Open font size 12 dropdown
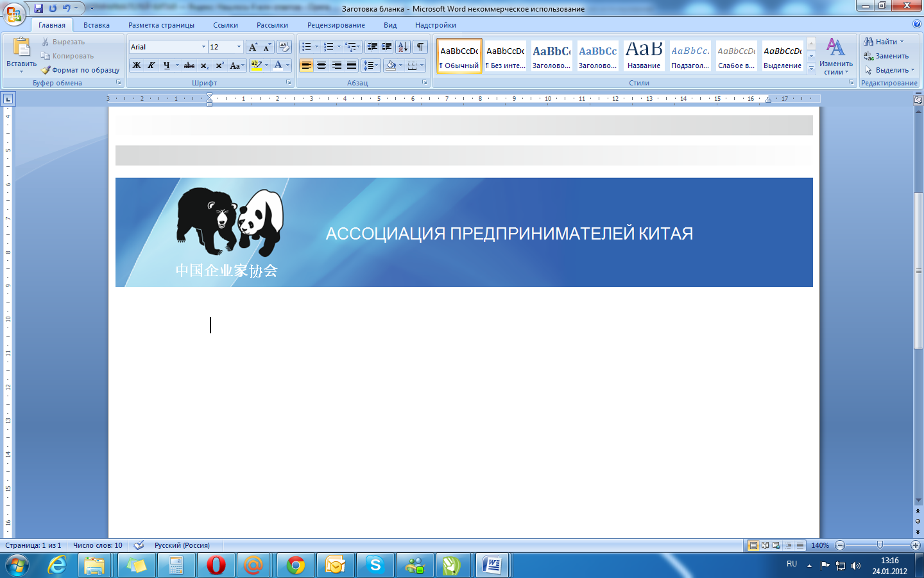Viewport: 924px width, 578px height. 239,47
